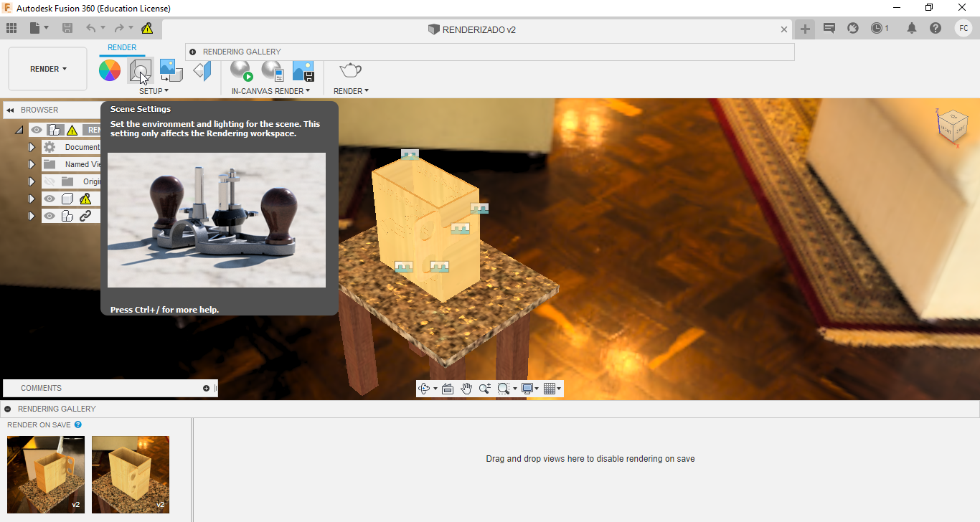Select the Scene Settings icon
The image size is (980, 522).
[140, 70]
